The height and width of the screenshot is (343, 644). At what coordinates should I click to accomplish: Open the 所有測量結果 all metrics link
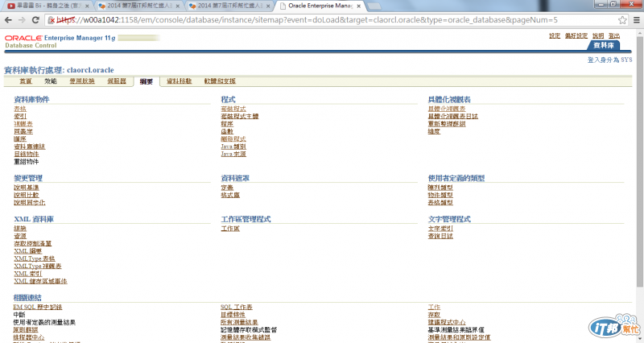coord(239,322)
